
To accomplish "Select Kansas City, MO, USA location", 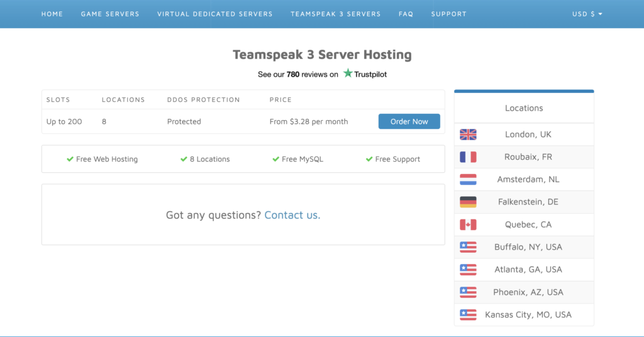I will click(528, 315).
